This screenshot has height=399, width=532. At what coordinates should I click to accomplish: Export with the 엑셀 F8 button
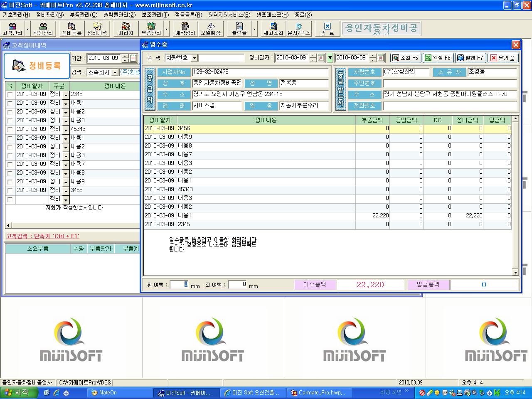point(438,58)
